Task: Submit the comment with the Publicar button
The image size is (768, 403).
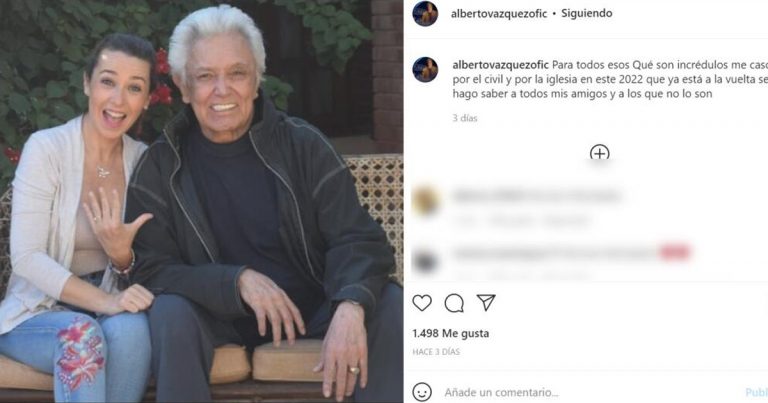Action: click(x=757, y=392)
